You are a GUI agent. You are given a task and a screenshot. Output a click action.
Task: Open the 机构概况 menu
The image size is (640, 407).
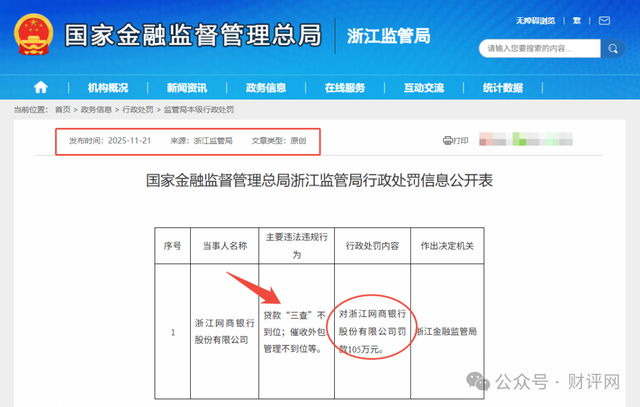(108, 88)
